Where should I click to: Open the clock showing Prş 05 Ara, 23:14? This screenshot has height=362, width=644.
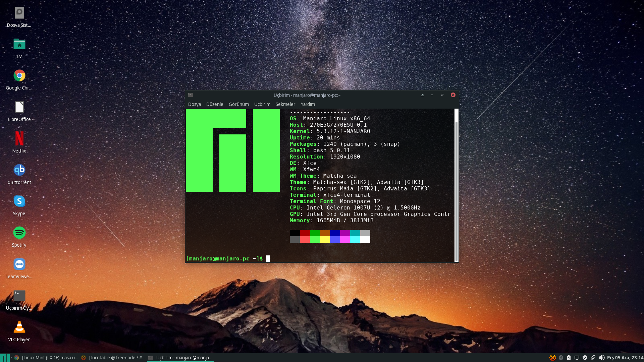(x=625, y=358)
